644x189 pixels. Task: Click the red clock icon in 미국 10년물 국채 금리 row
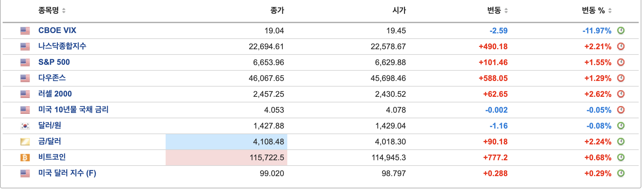point(621,110)
